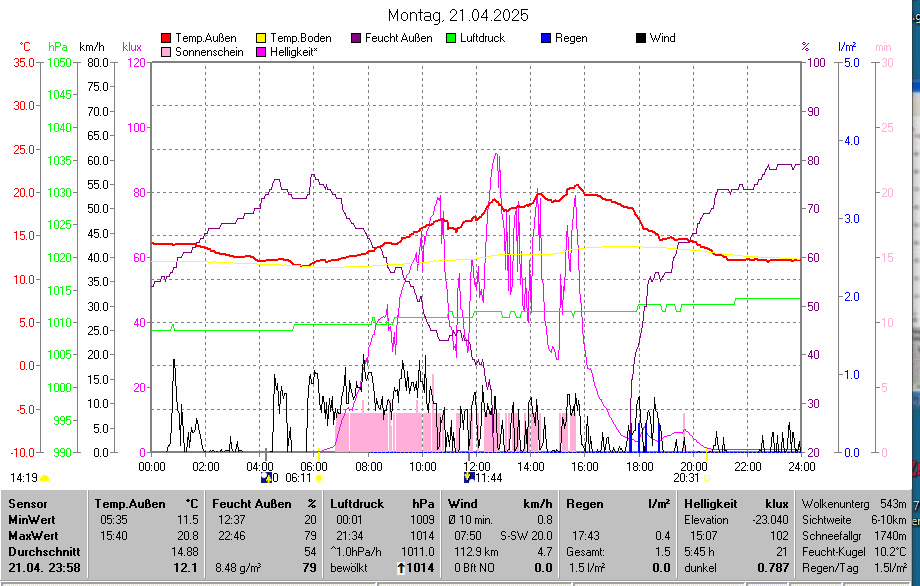Click the black Wind legend swatch

point(641,38)
